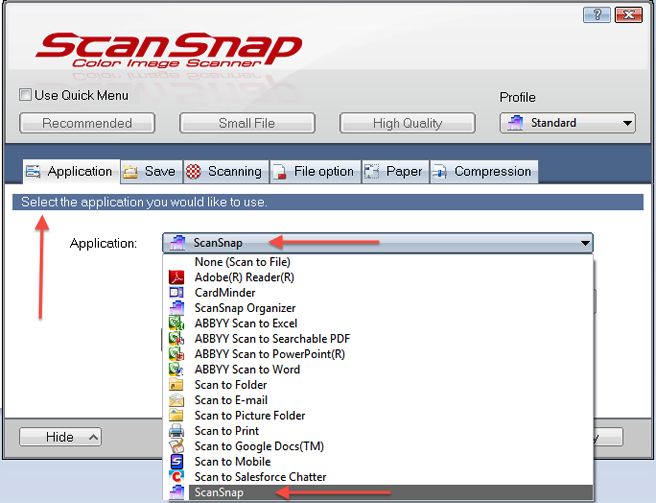Image resolution: width=656 pixels, height=503 pixels.
Task: Open the Paper tab
Action: pyautogui.click(x=395, y=172)
